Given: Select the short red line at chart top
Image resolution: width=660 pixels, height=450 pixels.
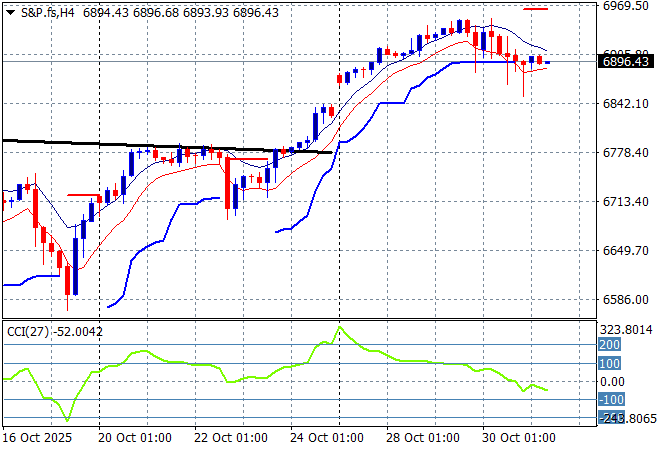Looking at the screenshot, I should 535,9.
